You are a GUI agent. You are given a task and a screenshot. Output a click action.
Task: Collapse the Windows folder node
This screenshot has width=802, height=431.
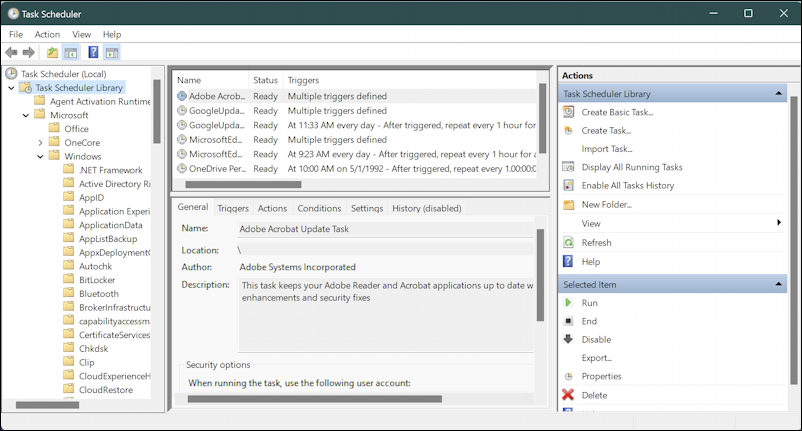[40, 156]
